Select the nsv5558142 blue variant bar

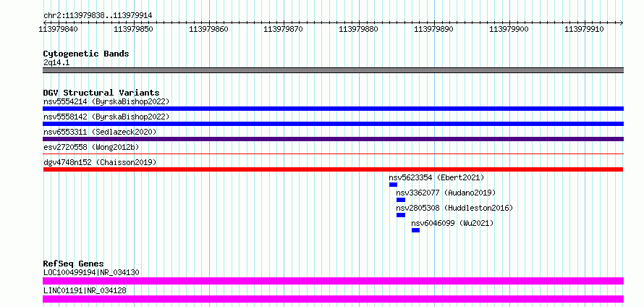pyautogui.click(x=333, y=124)
